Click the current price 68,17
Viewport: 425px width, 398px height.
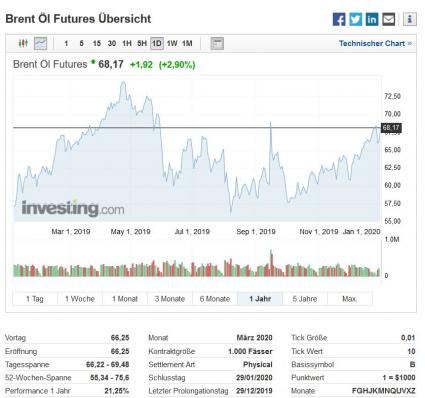[111, 64]
